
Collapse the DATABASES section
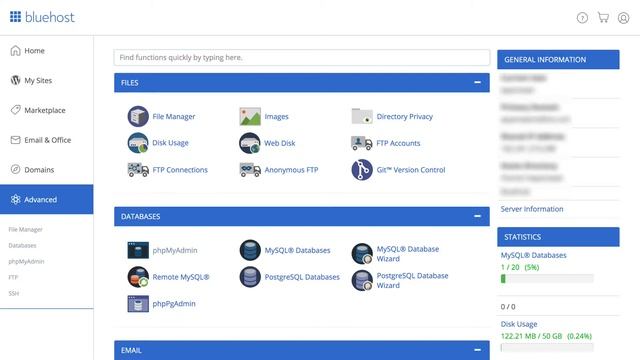(x=477, y=216)
